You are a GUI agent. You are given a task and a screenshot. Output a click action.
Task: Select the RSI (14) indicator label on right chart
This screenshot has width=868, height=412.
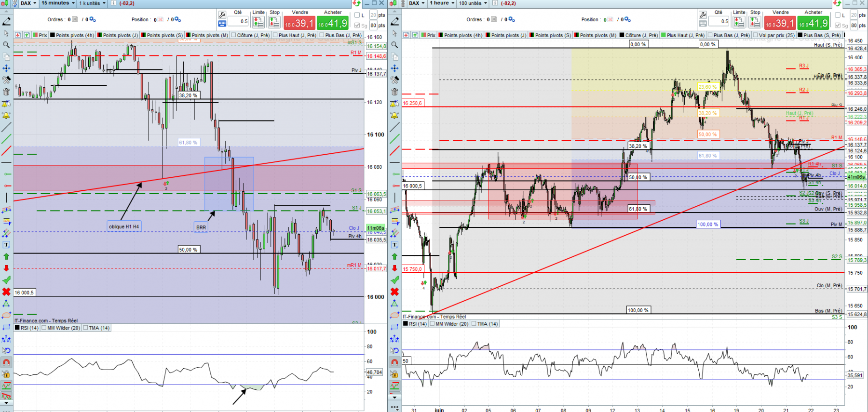point(418,324)
